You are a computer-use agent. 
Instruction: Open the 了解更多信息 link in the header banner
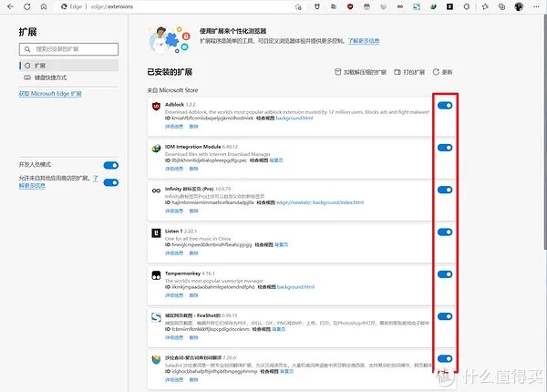(364, 41)
